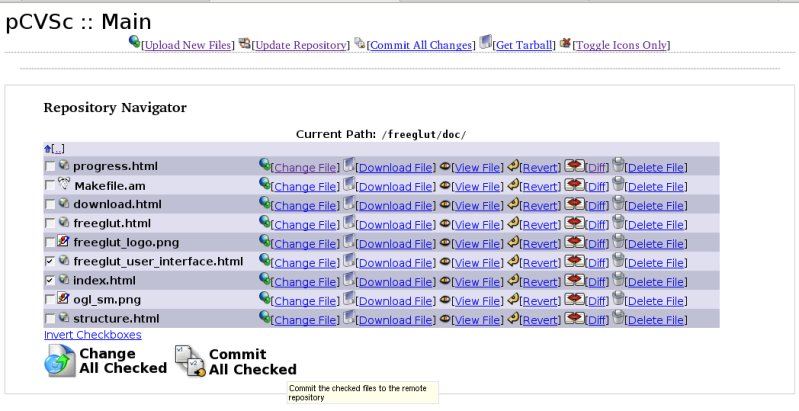Download File link for structure.html

click(395, 319)
